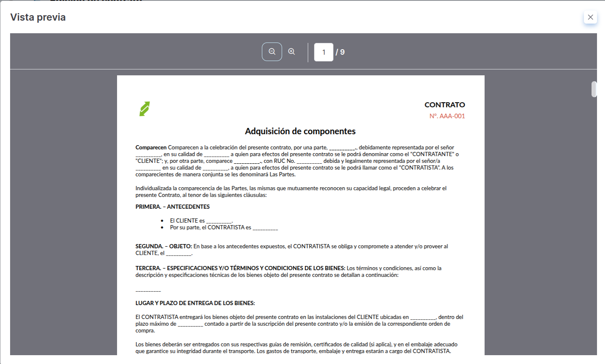Click the Adquisición de componentes heading
Viewport: 605px width, 364px height.
click(x=300, y=131)
